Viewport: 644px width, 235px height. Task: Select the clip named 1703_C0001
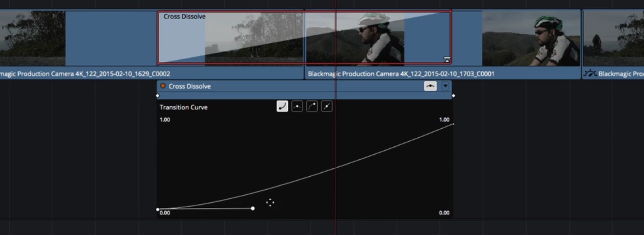(400, 74)
